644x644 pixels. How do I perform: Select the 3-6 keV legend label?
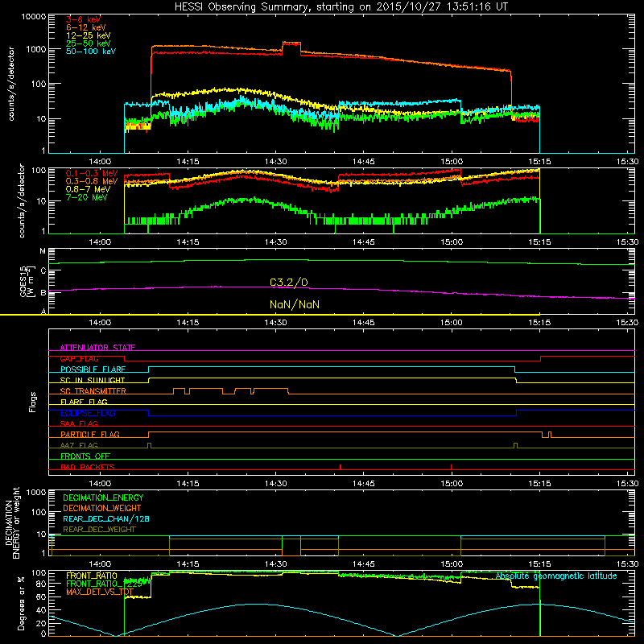pyautogui.click(x=84, y=19)
